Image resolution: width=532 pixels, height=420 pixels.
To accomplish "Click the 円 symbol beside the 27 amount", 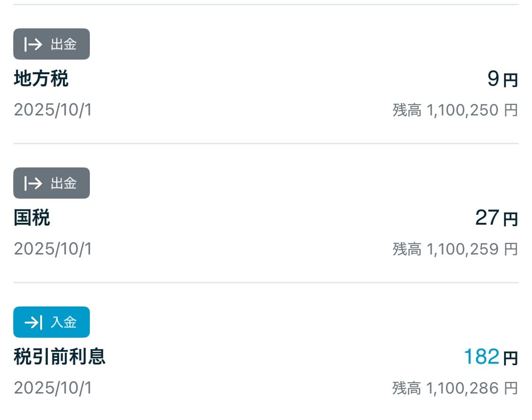I will 510,219.
